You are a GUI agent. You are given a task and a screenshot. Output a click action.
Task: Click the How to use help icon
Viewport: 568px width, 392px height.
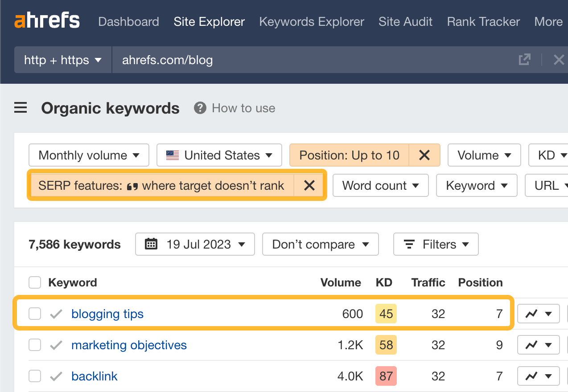tap(200, 108)
